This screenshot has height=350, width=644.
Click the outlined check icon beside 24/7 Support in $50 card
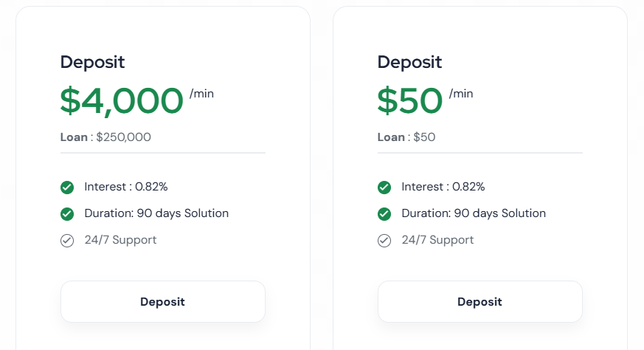click(x=384, y=241)
